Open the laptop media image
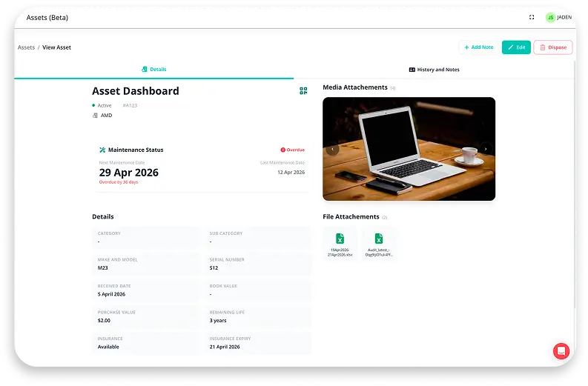This screenshot has height=386, width=588. [x=409, y=149]
